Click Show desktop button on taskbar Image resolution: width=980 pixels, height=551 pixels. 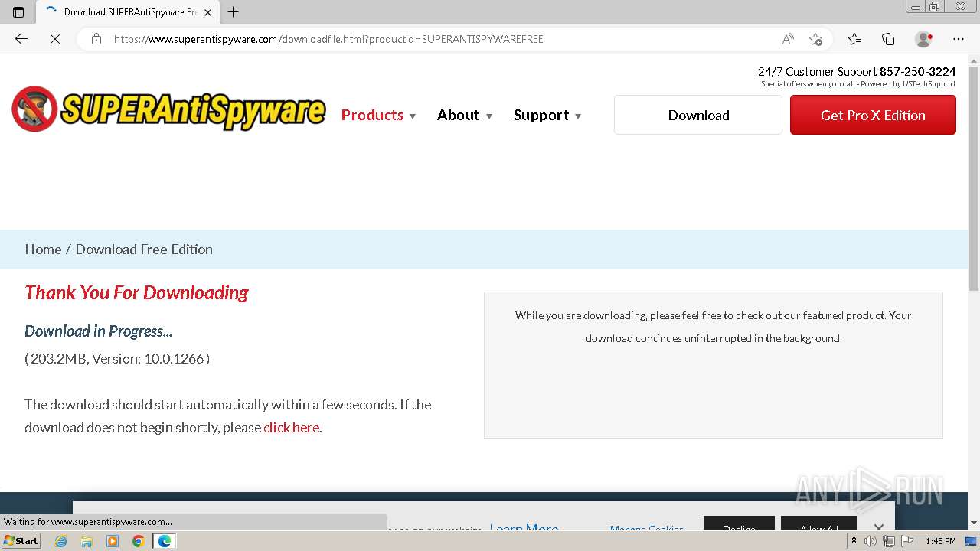click(x=972, y=541)
